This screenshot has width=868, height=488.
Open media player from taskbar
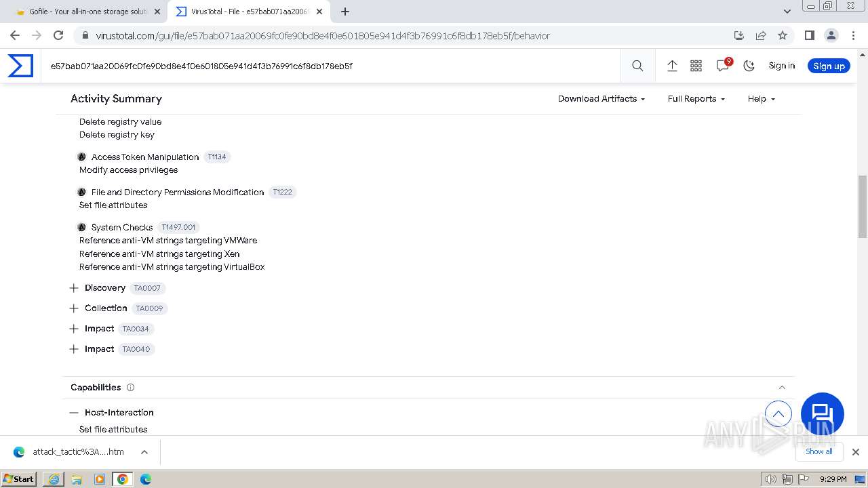click(100, 479)
